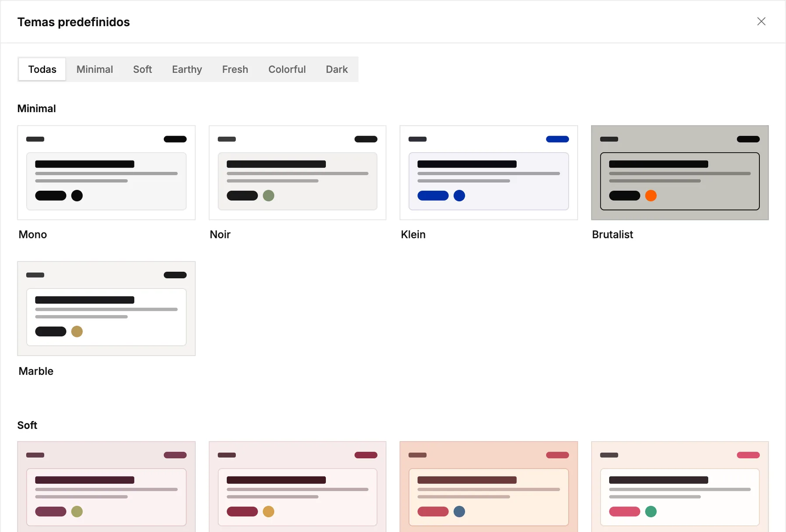786x532 pixels.
Task: Choose the Marble theme preview thumbnail
Action: coord(107,309)
